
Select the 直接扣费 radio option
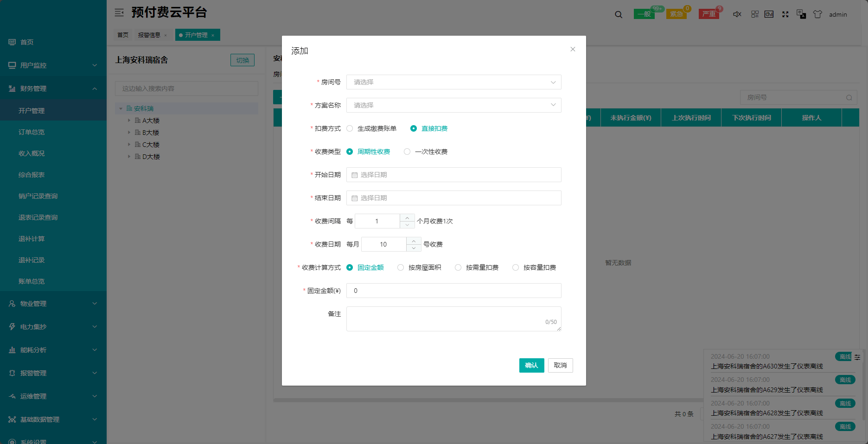point(429,128)
